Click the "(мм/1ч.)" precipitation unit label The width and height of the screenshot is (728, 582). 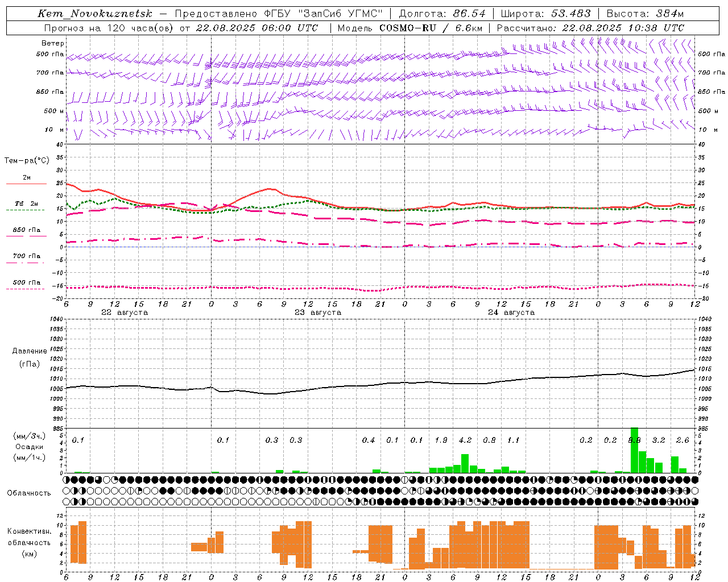[x=30, y=457]
